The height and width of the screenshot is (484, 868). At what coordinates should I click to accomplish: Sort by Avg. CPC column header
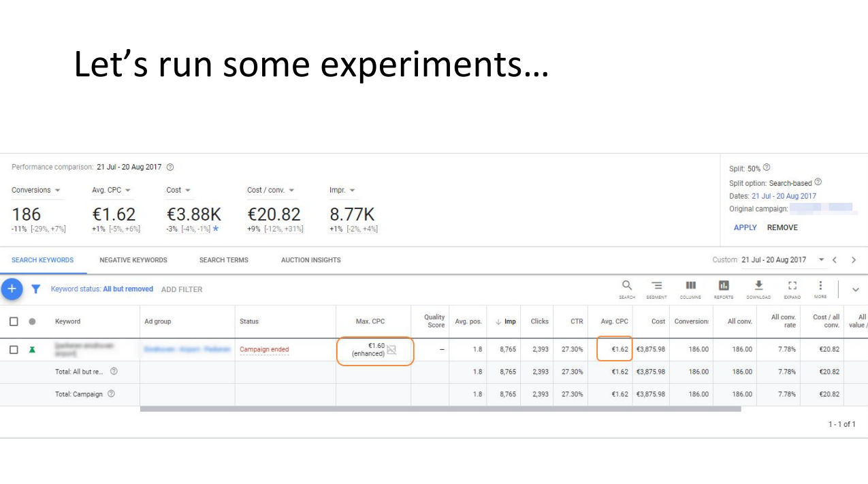[x=615, y=321]
